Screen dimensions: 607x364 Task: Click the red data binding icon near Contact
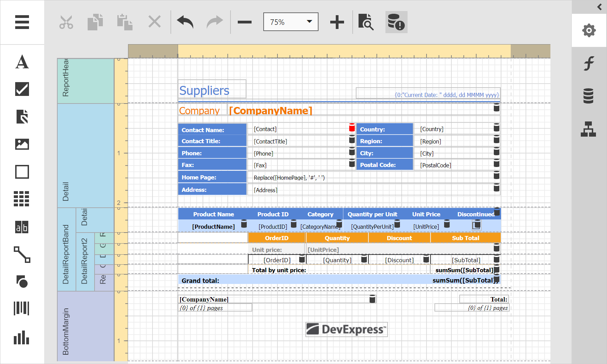[352, 128]
